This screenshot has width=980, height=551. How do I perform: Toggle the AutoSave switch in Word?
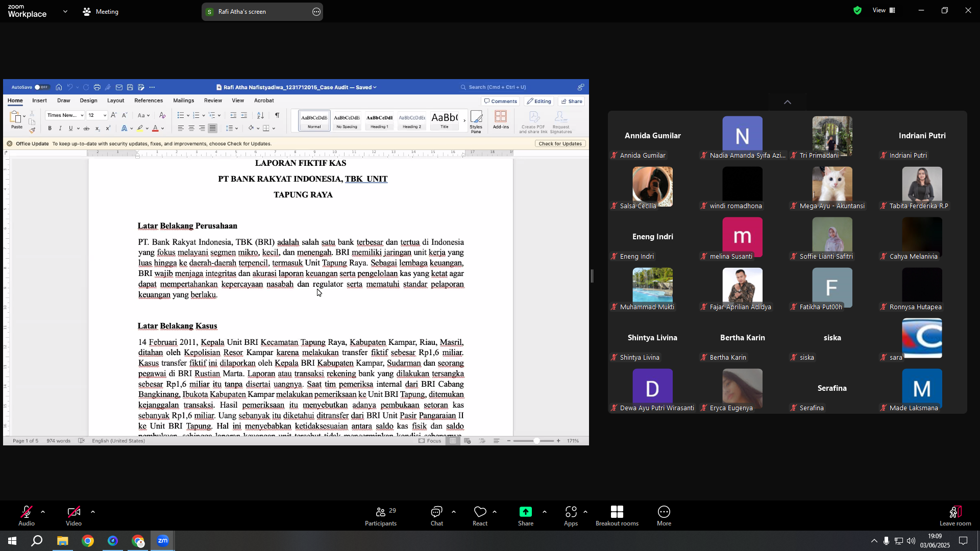(x=42, y=87)
